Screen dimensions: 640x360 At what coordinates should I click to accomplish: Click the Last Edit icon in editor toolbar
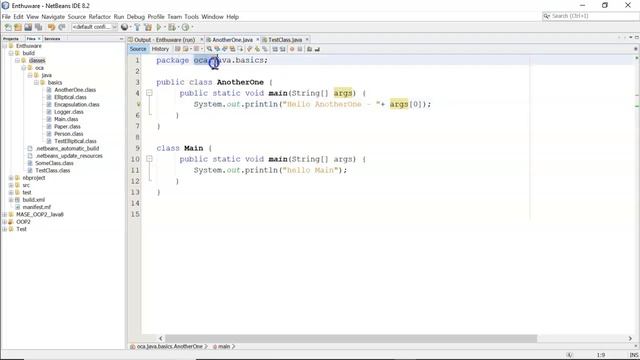[x=178, y=49]
